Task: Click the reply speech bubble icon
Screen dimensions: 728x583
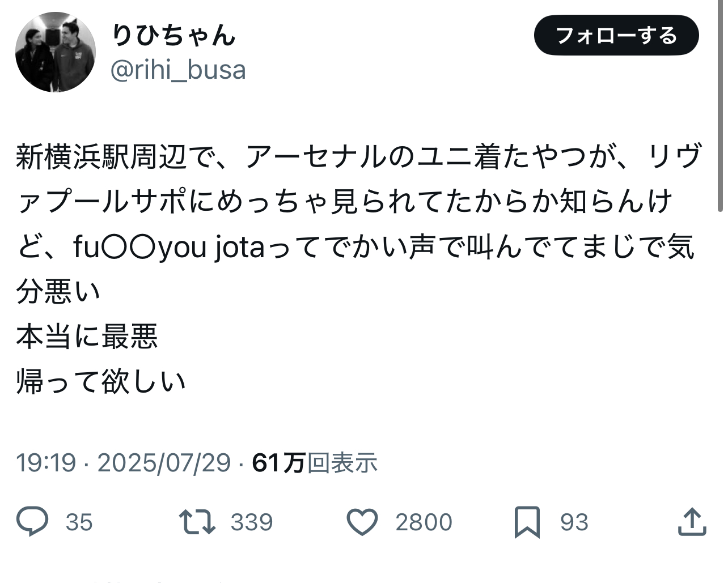Action: (32, 521)
